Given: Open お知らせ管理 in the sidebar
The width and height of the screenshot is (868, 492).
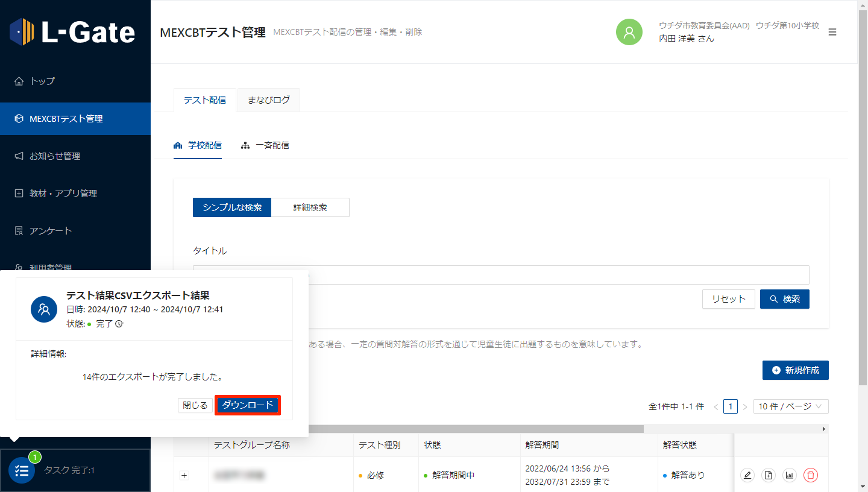Looking at the screenshot, I should [x=55, y=156].
